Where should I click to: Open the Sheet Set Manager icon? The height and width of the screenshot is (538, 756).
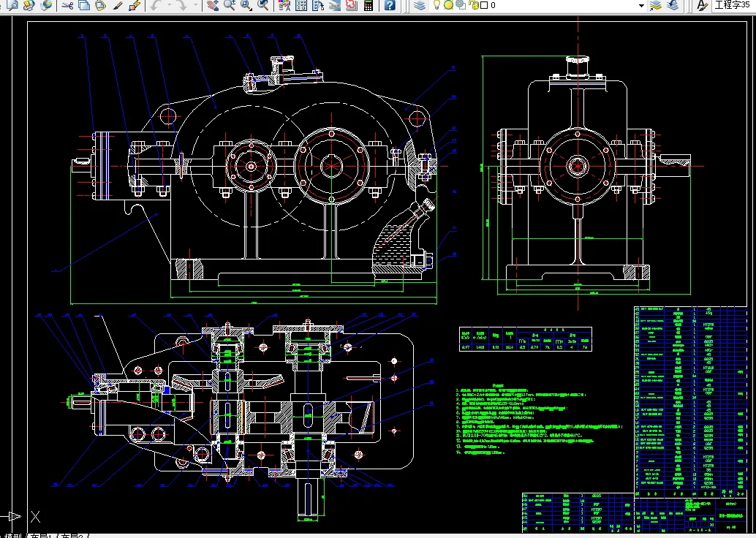click(335, 5)
